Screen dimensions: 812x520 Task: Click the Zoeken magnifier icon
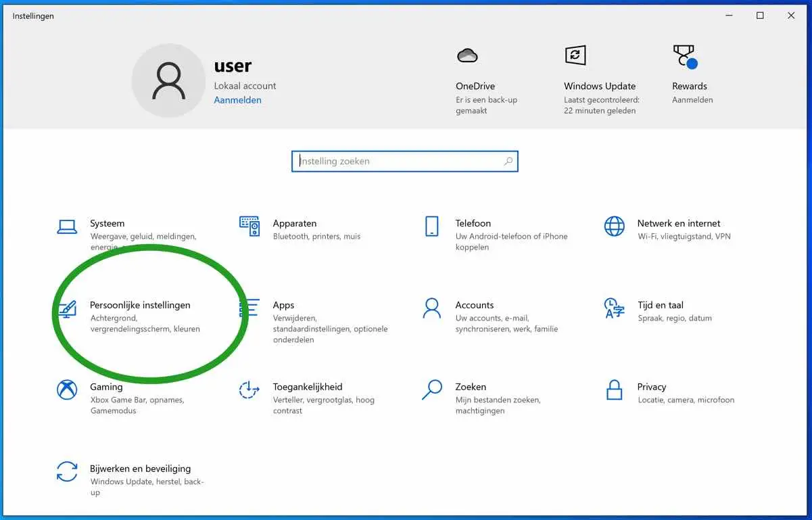[x=431, y=390]
